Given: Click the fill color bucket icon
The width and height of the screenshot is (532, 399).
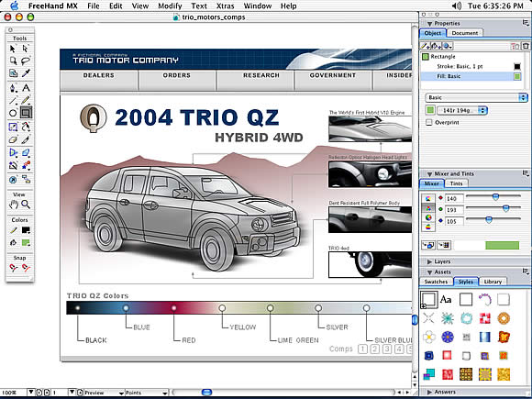Looking at the screenshot, I should point(13,242).
